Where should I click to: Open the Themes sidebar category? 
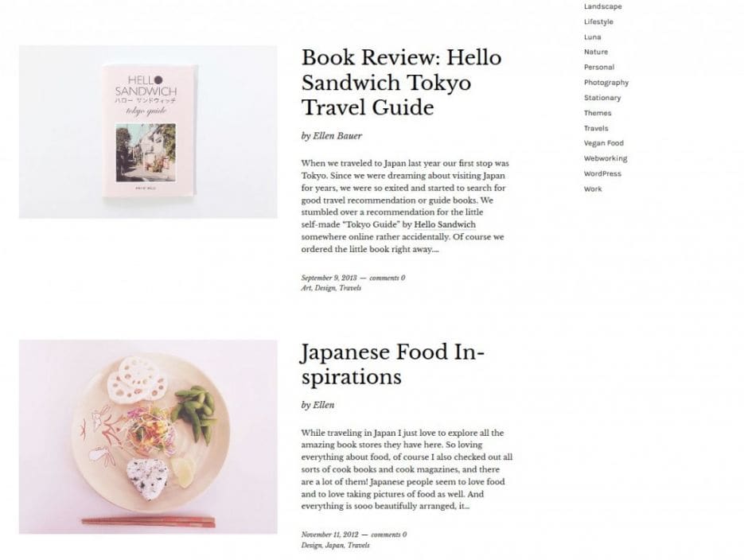pos(598,113)
